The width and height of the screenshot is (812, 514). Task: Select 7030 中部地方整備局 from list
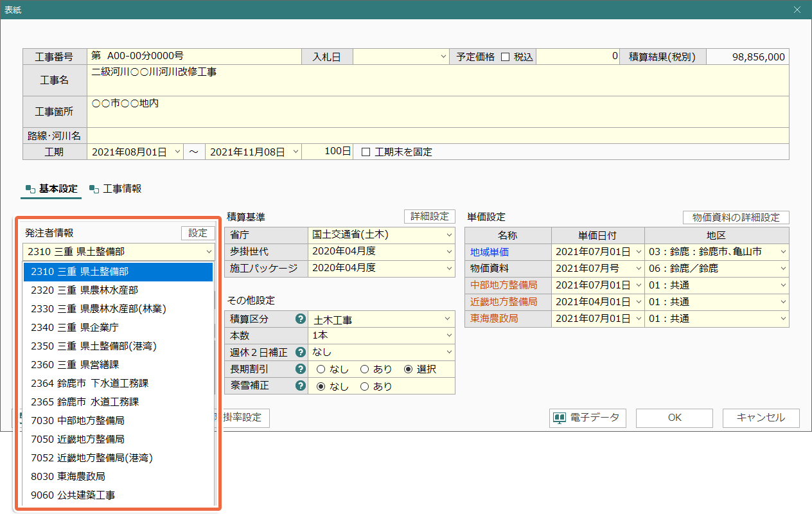[x=118, y=421]
